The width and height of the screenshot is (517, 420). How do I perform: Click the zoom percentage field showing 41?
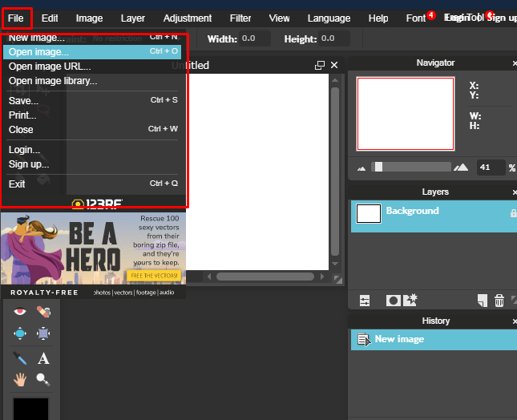click(491, 168)
